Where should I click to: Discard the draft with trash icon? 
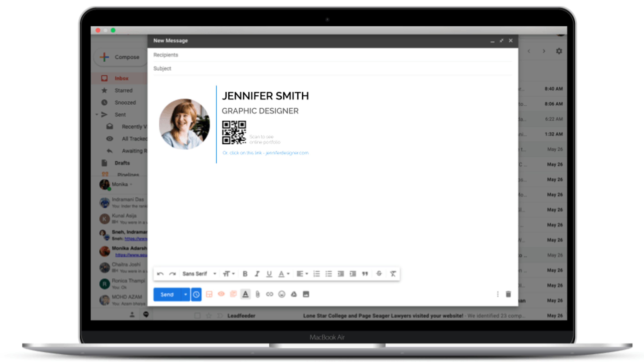point(508,294)
